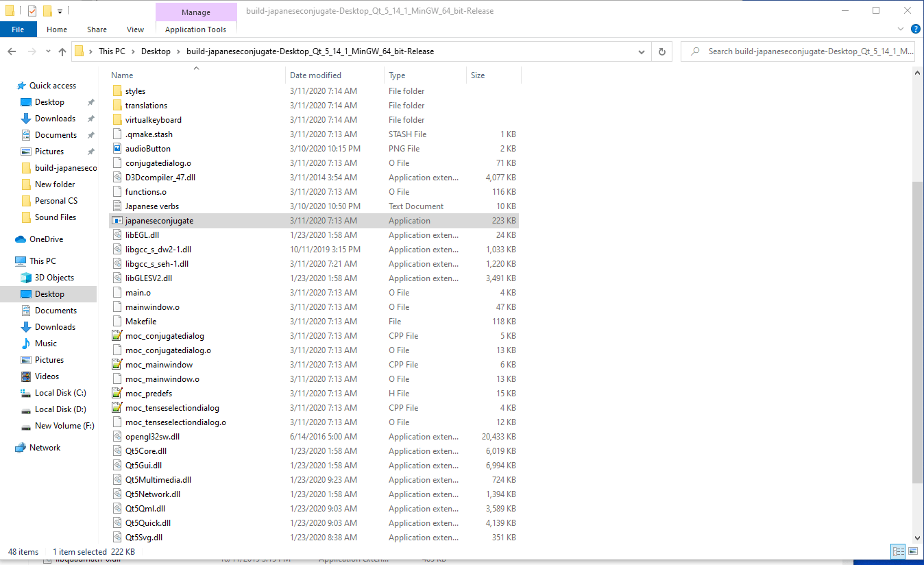The height and width of the screenshot is (565, 924).
Task: Click the Videos filmstrip icon in sidebar
Action: pyautogui.click(x=26, y=376)
